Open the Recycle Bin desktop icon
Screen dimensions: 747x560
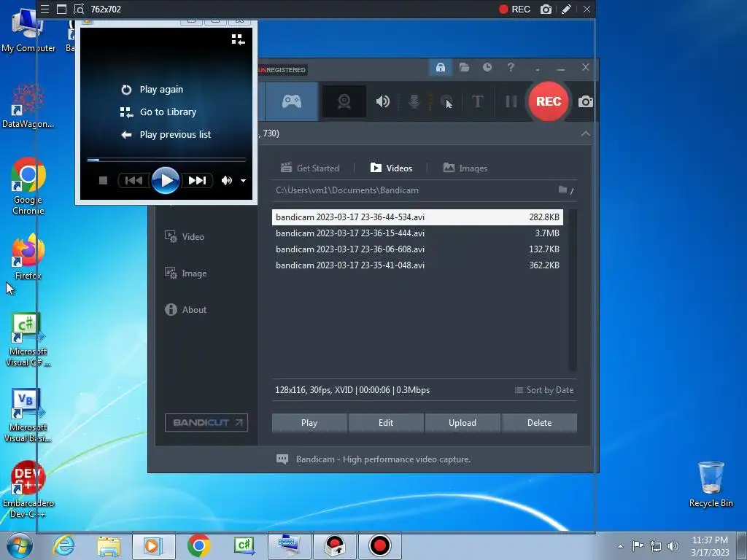(x=711, y=484)
